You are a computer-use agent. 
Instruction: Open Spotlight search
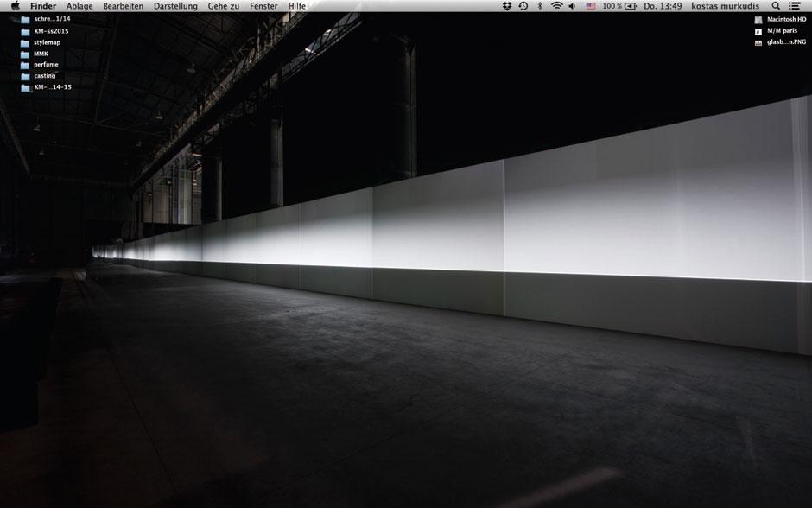click(x=775, y=6)
